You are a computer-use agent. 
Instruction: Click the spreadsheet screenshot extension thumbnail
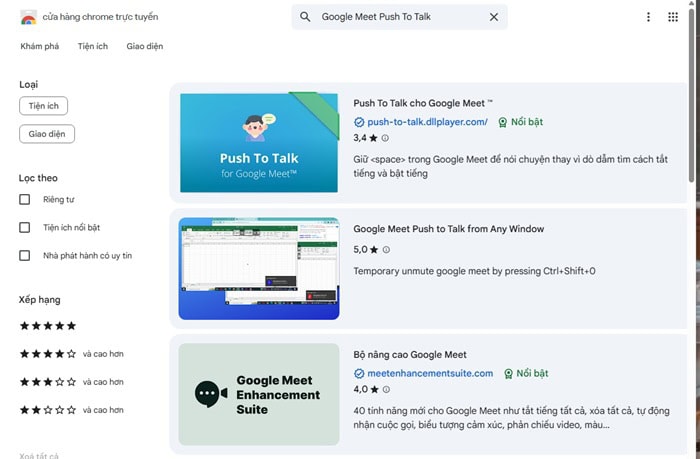click(x=259, y=268)
